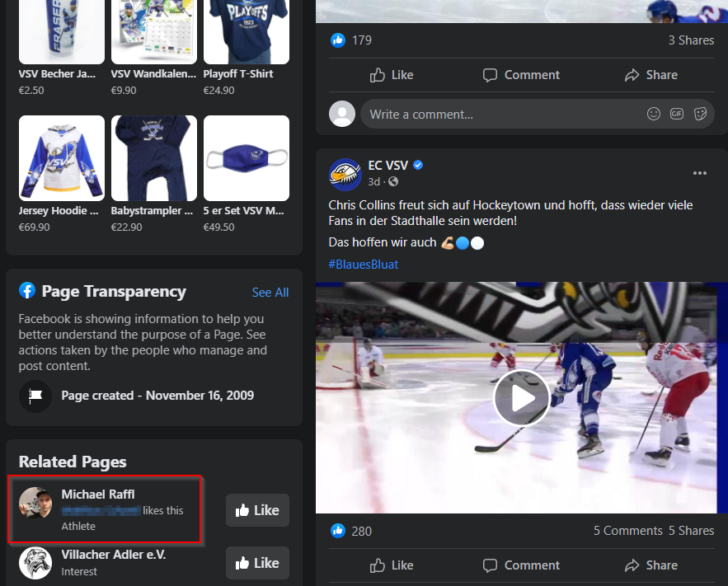Click the GIF icon in comment box

click(677, 114)
